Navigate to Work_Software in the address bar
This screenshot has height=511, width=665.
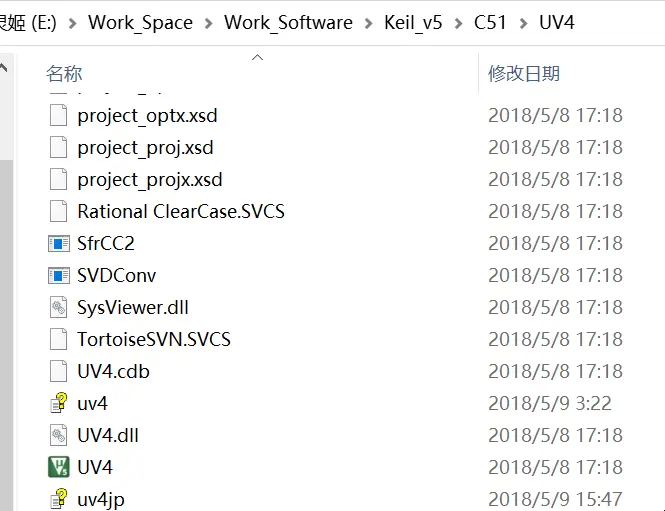point(288,22)
